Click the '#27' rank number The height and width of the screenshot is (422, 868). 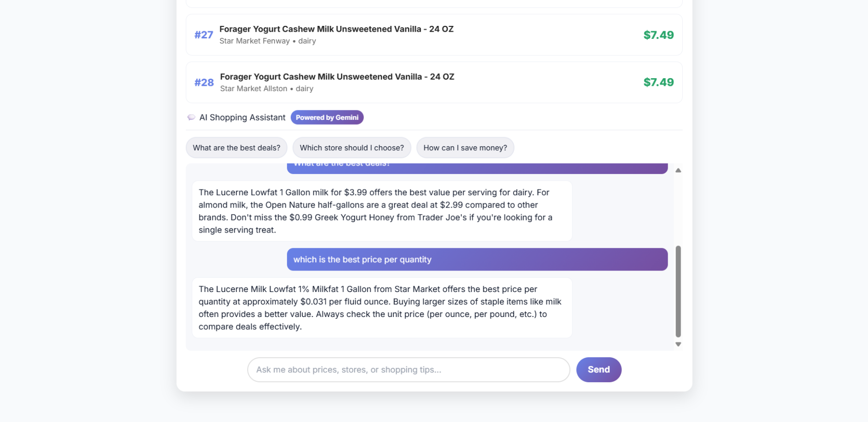[204, 35]
